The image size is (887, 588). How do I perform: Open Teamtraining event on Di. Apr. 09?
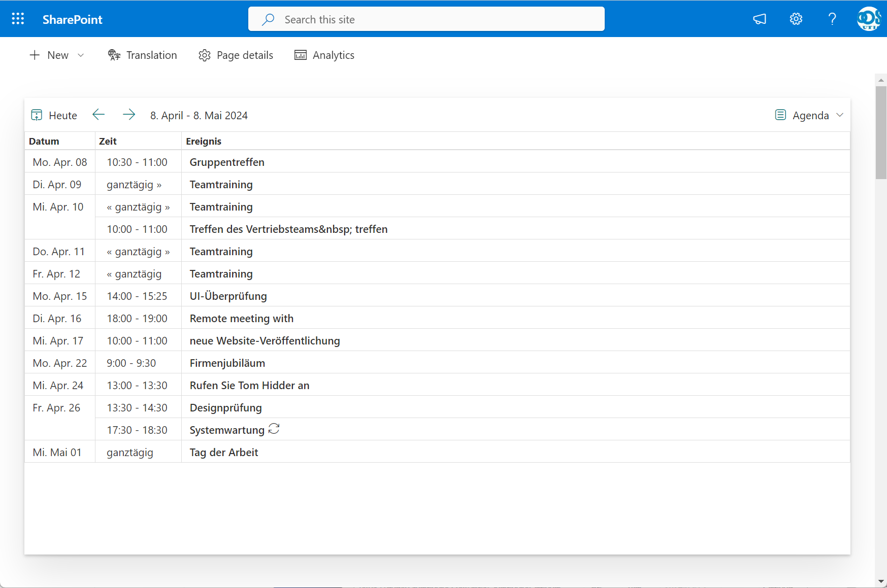click(221, 185)
